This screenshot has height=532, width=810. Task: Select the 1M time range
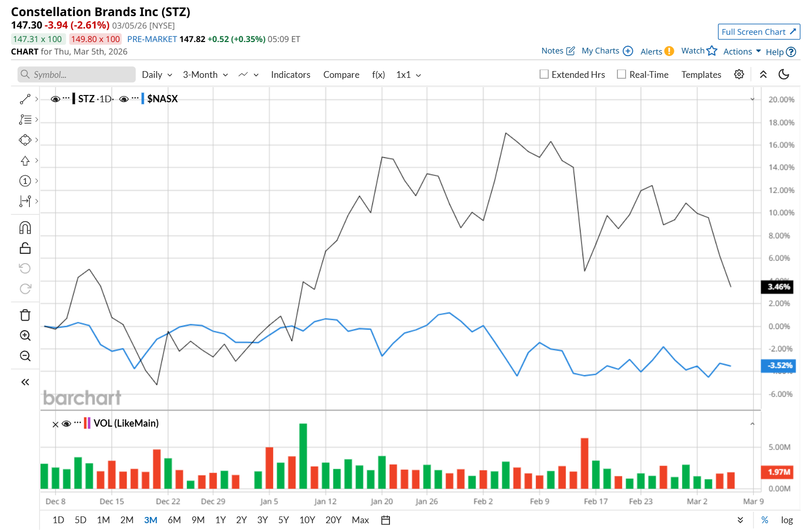coord(103,520)
